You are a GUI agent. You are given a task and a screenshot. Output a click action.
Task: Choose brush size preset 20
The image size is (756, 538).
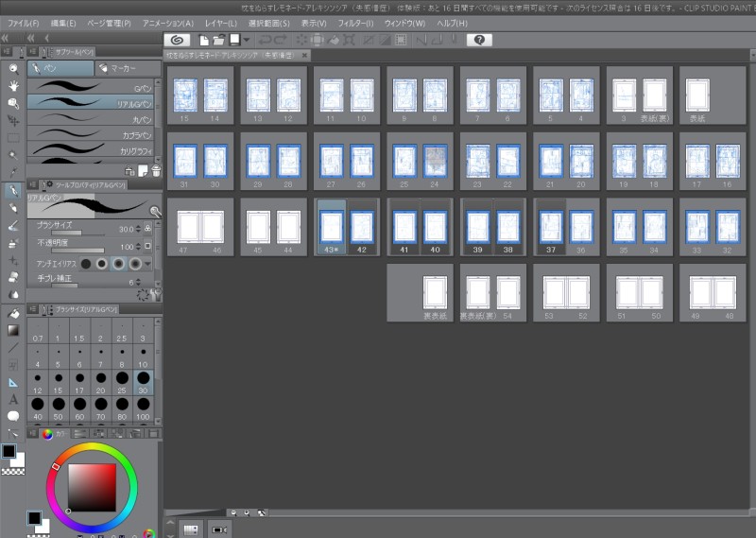coord(101,383)
